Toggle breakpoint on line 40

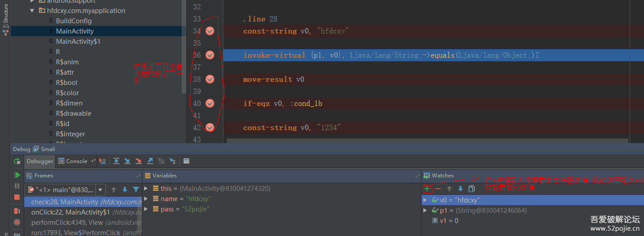pos(210,103)
